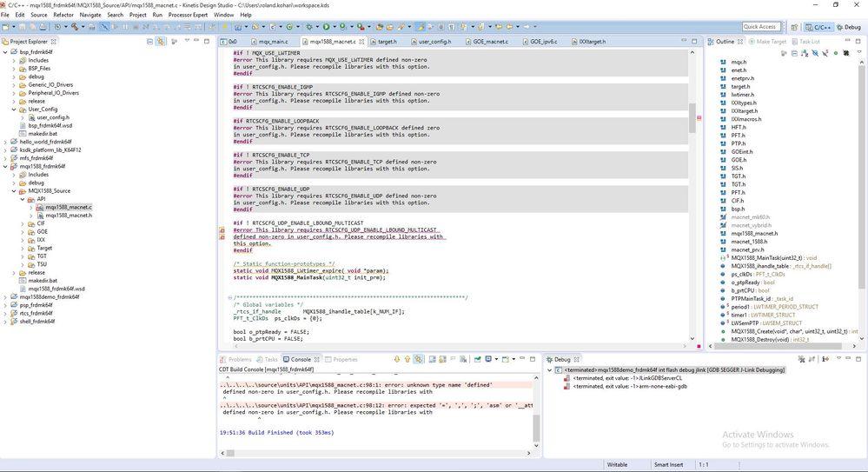Select mqx1588_macnet.c in Project Explorer
868x472 pixels.
[69, 207]
